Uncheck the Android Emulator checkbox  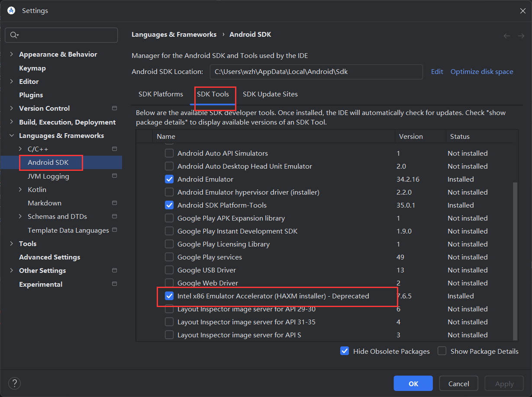point(169,179)
